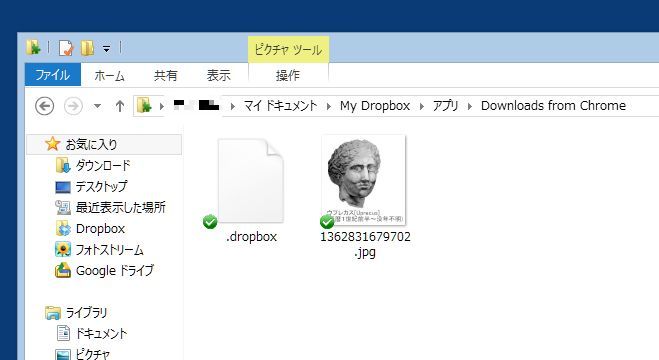The image size is (659, 360).
Task: Go back with the Back arrow button
Action: click(x=45, y=106)
